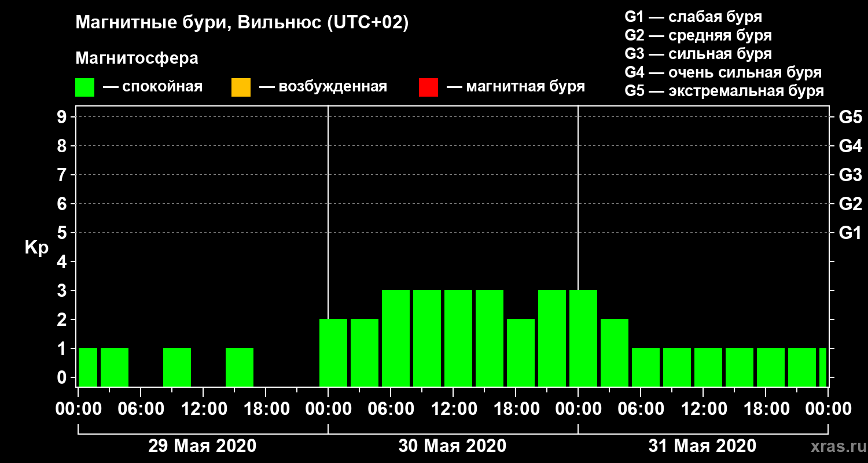Click the G4 label on the right axis
868x463 pixels.
850,146
